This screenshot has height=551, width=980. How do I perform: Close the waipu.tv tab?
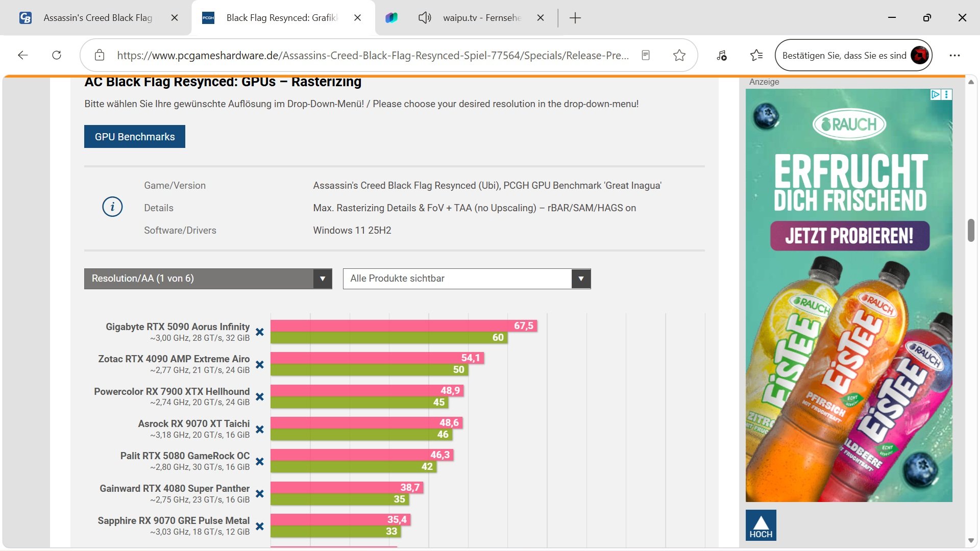click(x=541, y=18)
